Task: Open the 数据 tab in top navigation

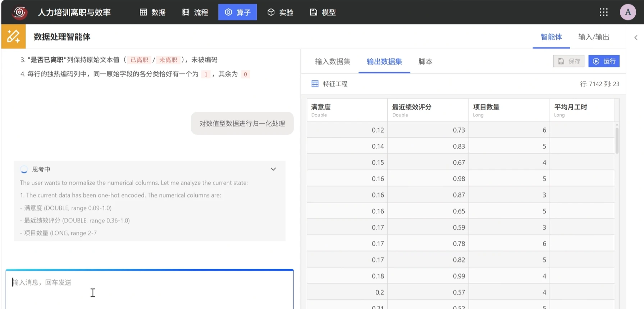Action: (152, 12)
